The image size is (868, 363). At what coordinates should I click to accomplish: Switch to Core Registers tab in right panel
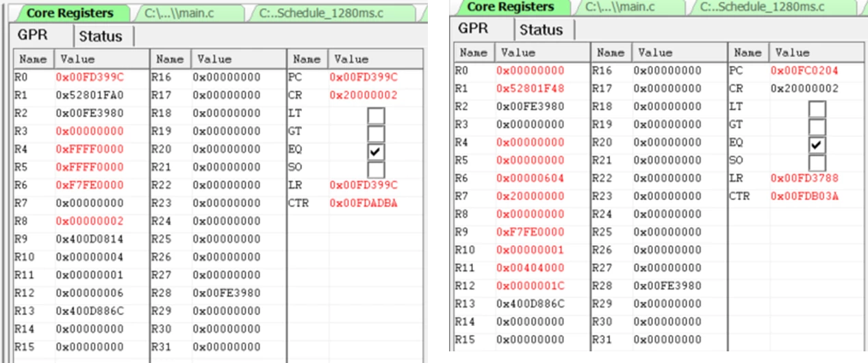point(510,7)
